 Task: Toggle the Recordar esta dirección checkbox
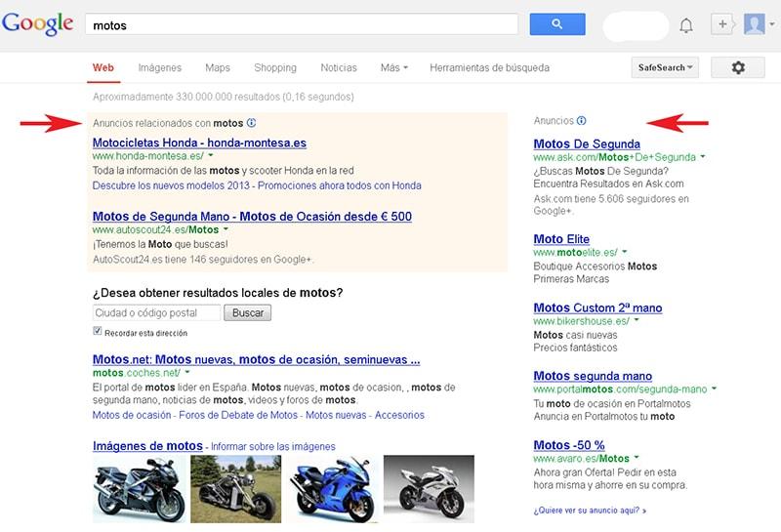(x=97, y=331)
